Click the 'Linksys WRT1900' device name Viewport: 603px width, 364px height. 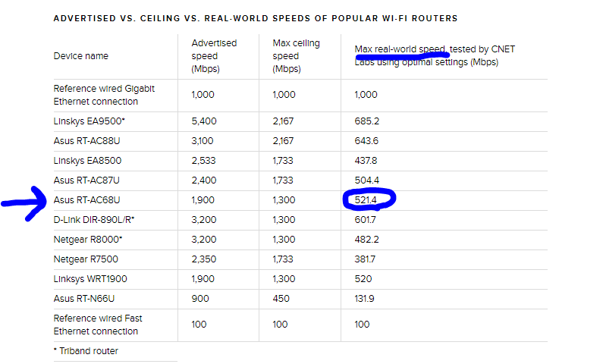90,279
